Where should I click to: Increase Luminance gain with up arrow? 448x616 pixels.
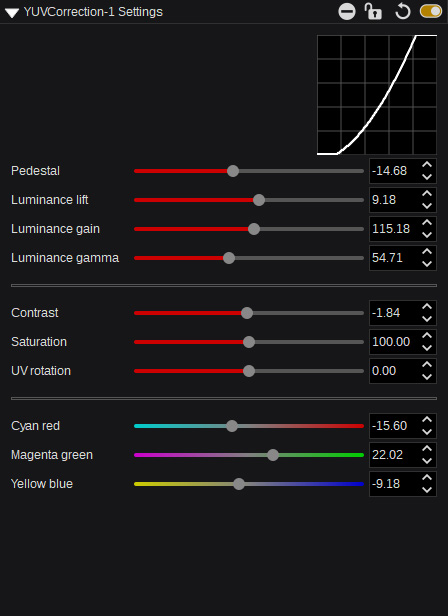coord(427,223)
